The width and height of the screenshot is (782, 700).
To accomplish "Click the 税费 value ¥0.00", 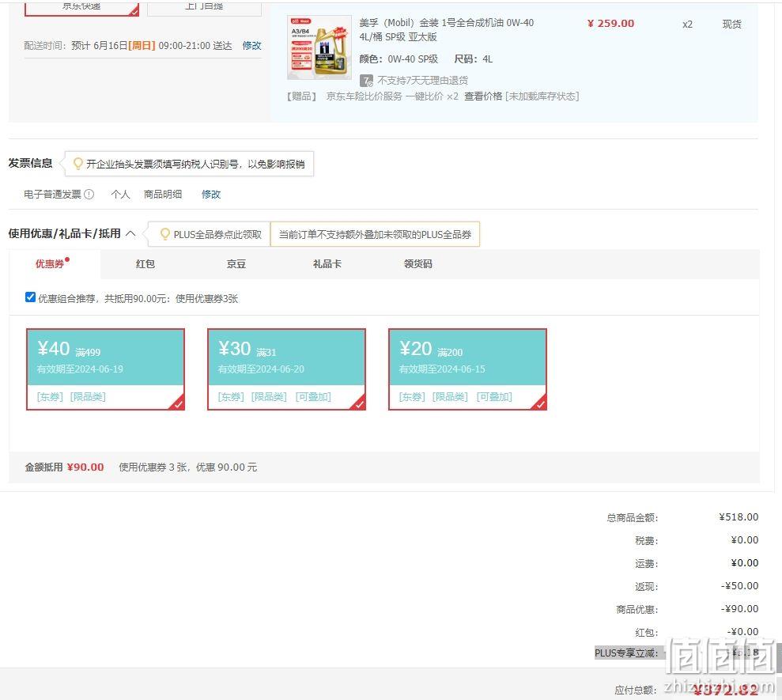I will coord(745,540).
